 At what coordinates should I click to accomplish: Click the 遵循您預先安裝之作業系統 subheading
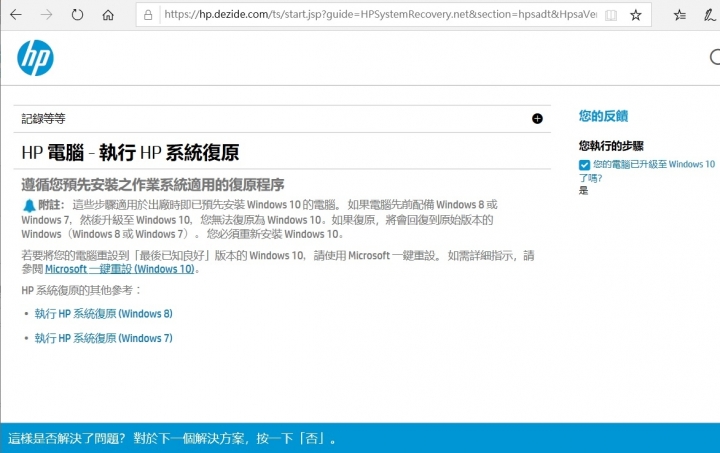pyautogui.click(x=152, y=185)
